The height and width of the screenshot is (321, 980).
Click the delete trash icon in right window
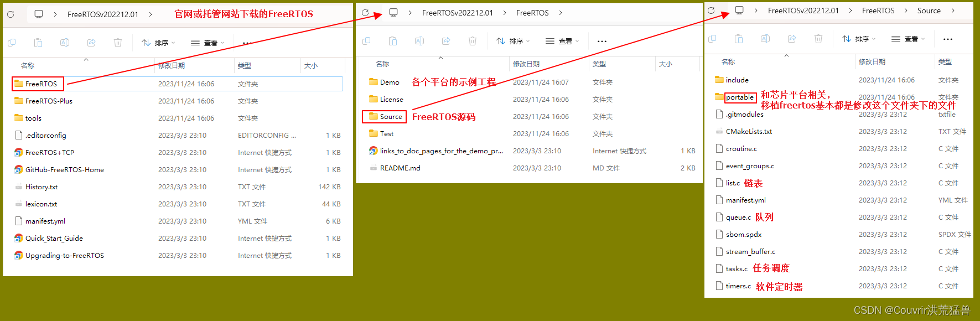click(818, 39)
